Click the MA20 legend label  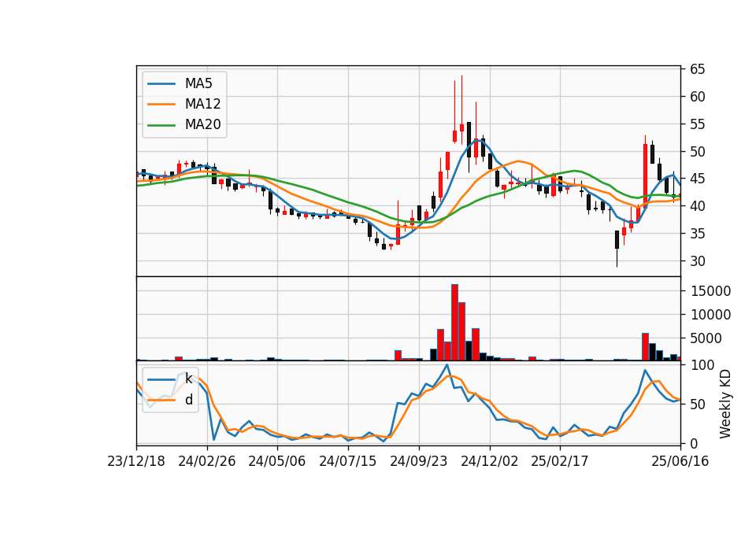(x=202, y=124)
